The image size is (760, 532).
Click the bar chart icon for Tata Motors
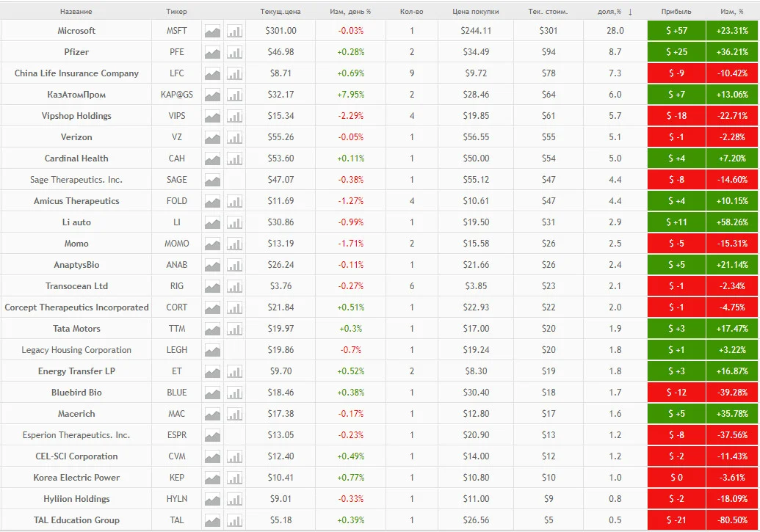tap(234, 330)
